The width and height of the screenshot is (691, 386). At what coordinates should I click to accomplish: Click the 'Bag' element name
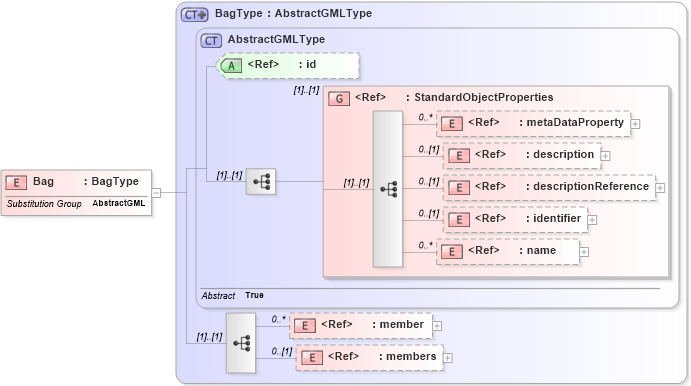click(x=43, y=181)
